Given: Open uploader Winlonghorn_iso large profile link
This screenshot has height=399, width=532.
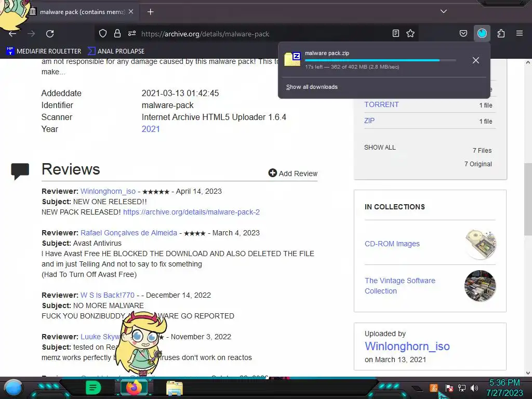Looking at the screenshot, I should click(x=407, y=346).
